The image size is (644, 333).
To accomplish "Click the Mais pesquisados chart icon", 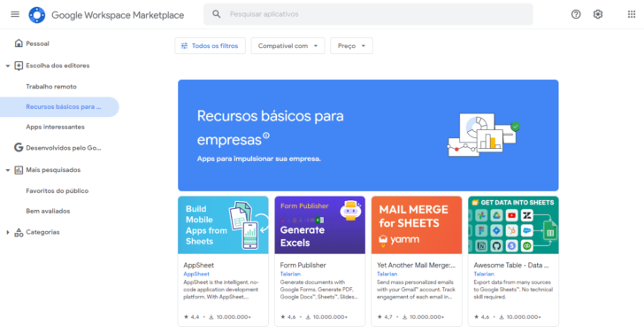I will pos(19,170).
